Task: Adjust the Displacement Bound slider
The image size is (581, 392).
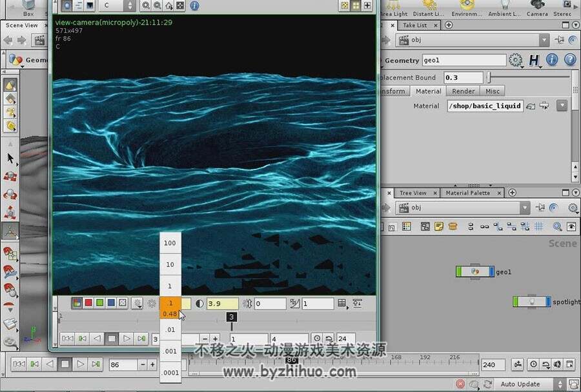Action: pos(529,77)
